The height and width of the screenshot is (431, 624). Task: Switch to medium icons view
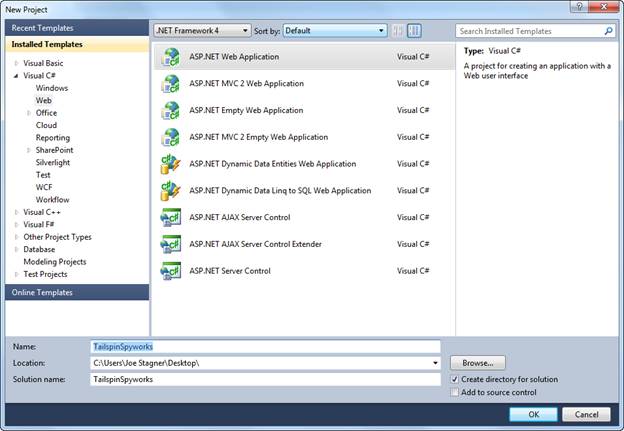[414, 31]
